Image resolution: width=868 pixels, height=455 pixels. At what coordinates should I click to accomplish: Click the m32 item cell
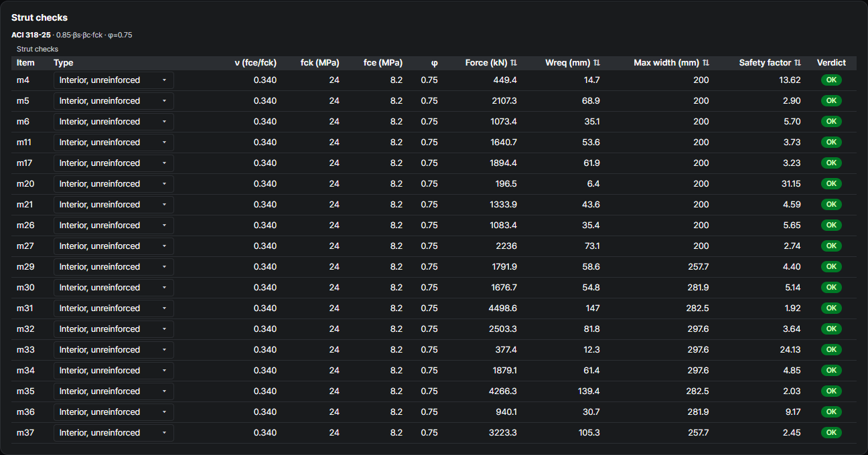25,329
